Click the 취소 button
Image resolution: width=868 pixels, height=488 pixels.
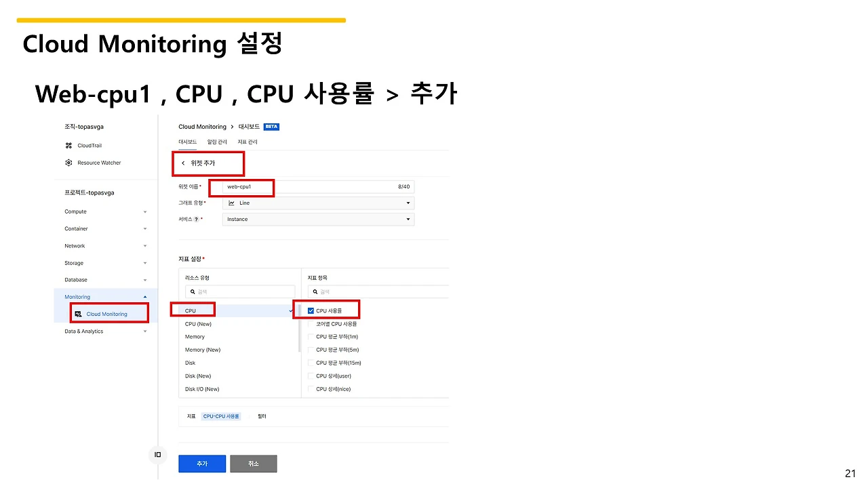click(x=253, y=463)
